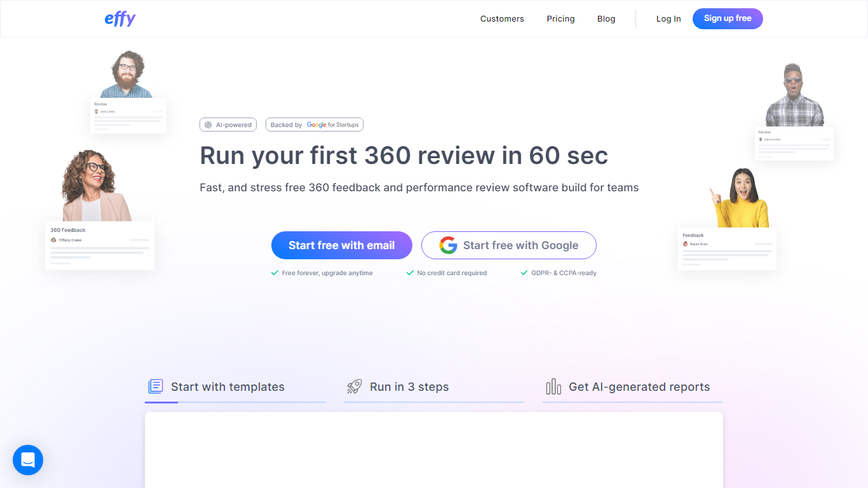Click the effy logo

pyautogui.click(x=119, y=19)
